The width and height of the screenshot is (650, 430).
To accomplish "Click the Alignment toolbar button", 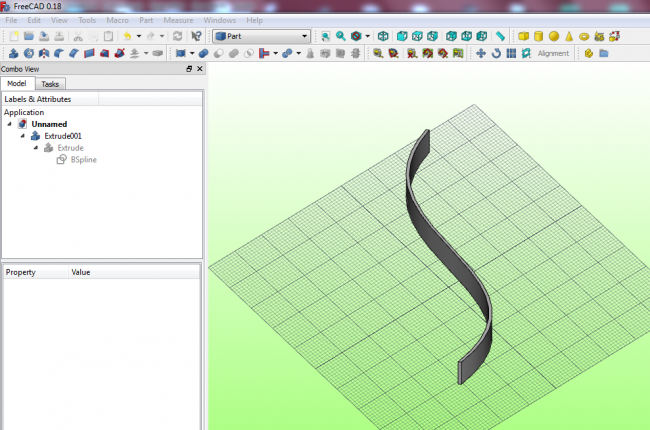I will [553, 53].
